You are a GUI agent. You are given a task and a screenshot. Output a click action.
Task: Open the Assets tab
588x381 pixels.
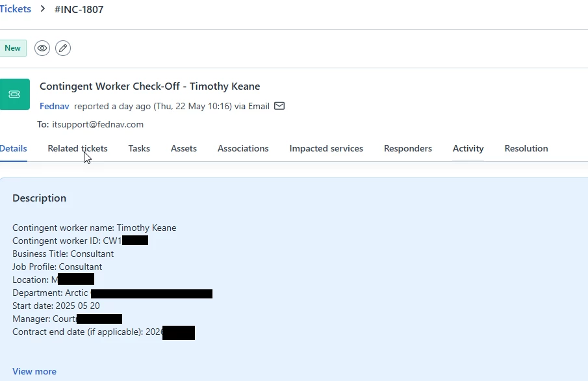click(184, 149)
